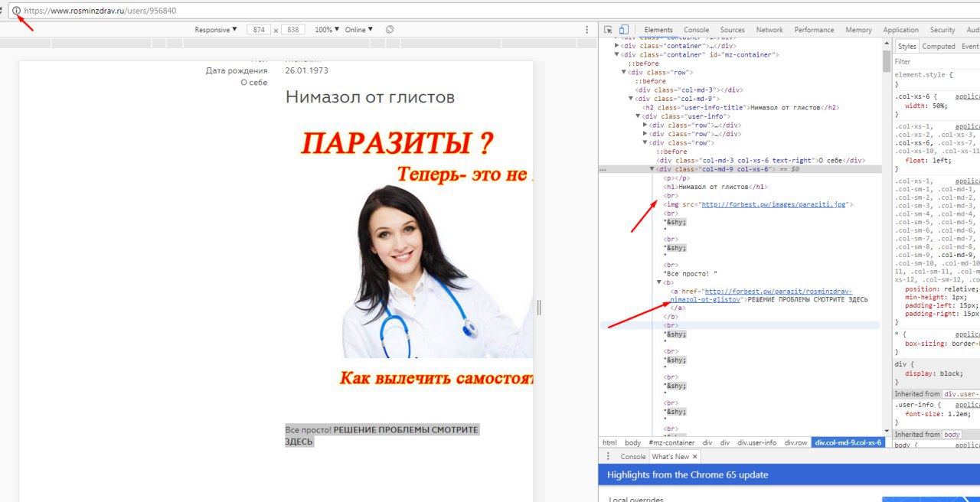
Task: Click the parasite advertisement image on page
Action: (409, 253)
